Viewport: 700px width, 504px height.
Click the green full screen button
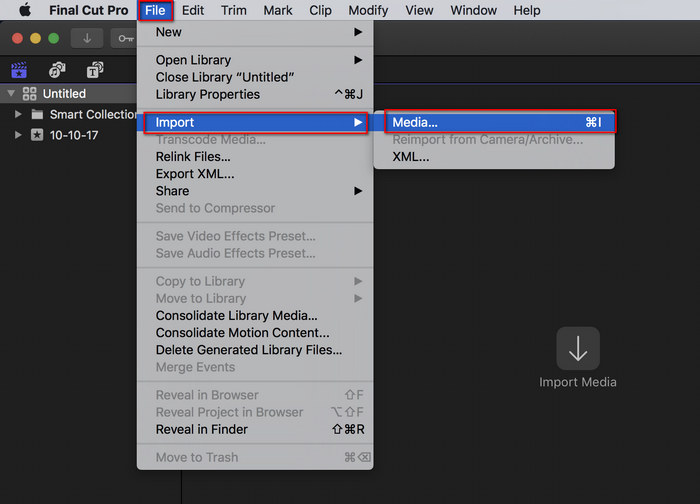coord(54,38)
